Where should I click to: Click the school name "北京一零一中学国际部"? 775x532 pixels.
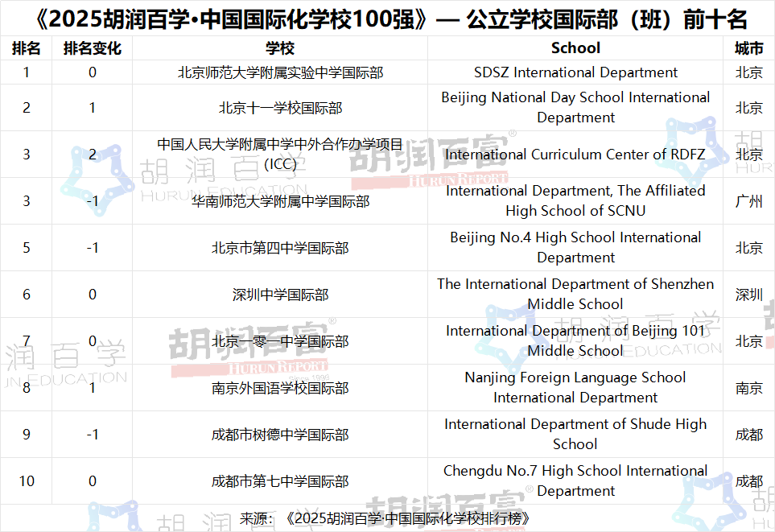pos(280,341)
